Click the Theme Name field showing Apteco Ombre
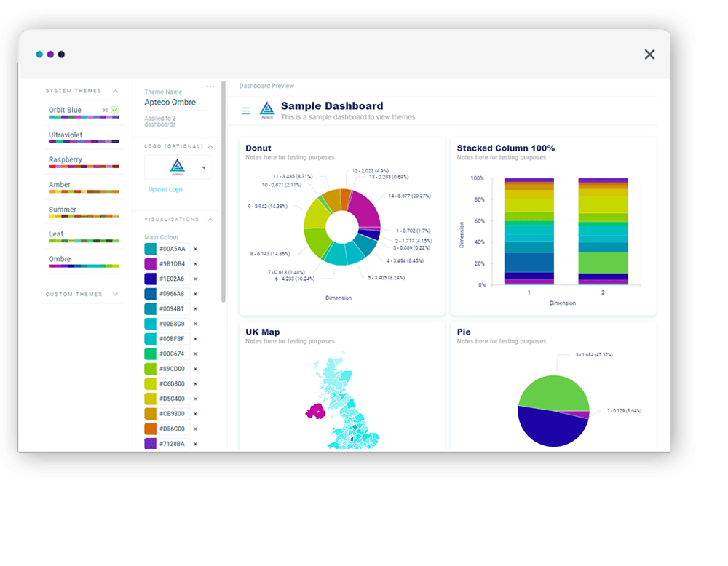Viewport: 728px width, 566px height. (x=170, y=102)
